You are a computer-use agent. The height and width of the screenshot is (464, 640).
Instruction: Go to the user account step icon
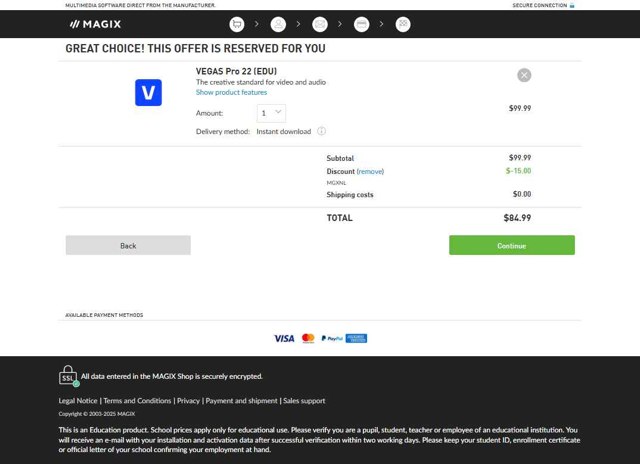[x=278, y=24]
